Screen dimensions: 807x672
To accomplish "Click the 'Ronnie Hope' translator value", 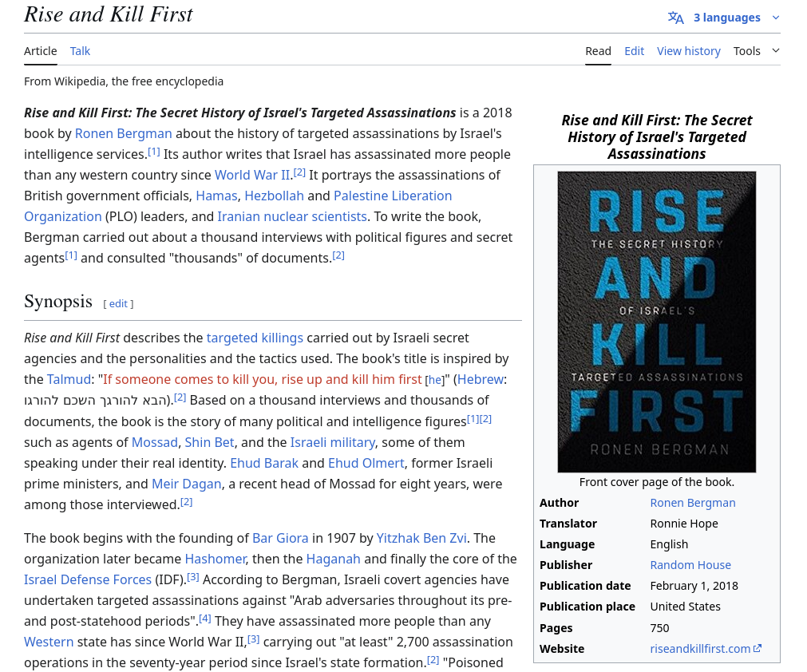I will (x=683, y=524).
